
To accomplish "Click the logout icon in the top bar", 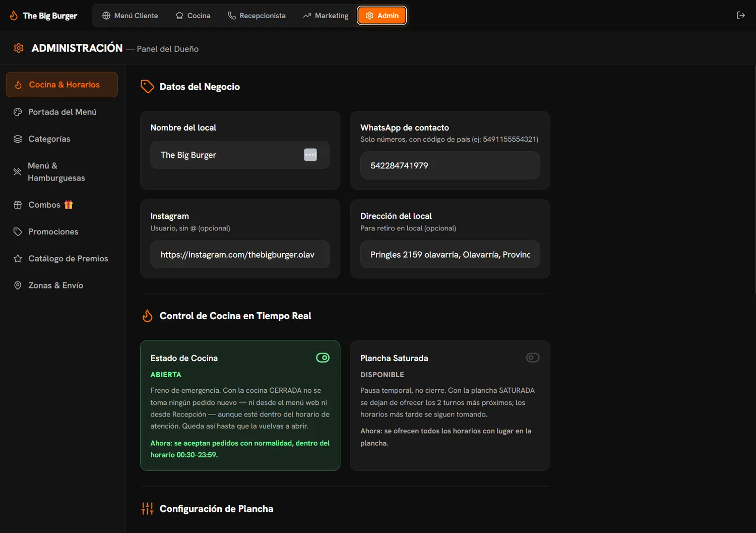I will (740, 16).
